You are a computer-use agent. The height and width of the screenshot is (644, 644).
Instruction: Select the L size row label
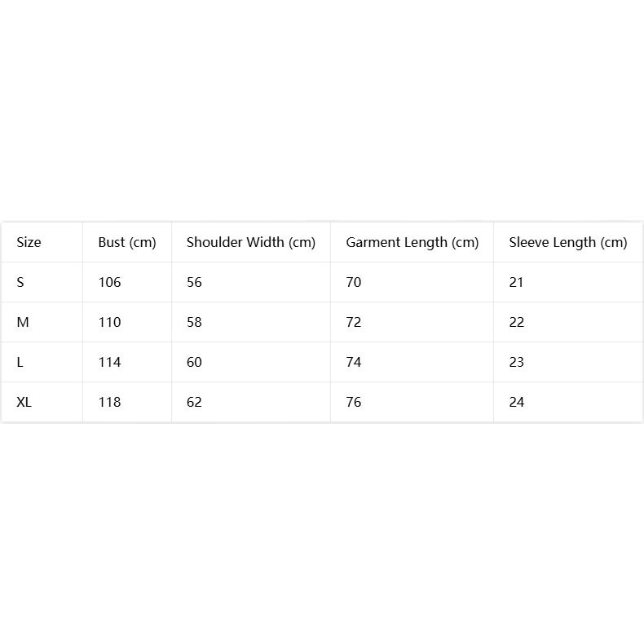click(x=20, y=362)
